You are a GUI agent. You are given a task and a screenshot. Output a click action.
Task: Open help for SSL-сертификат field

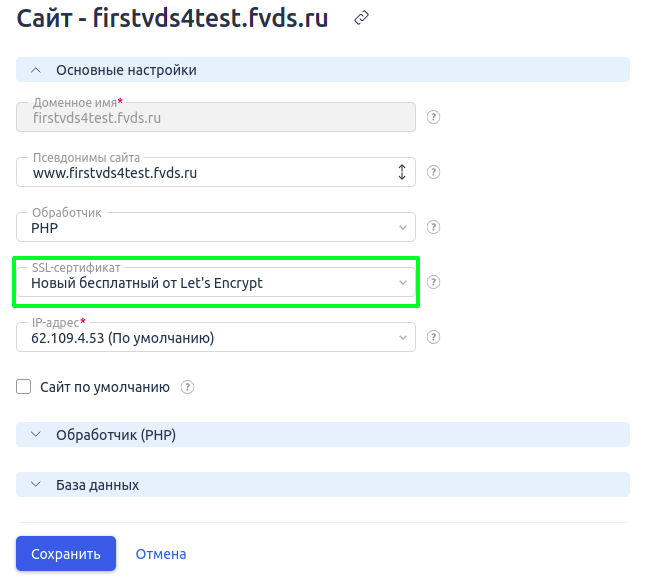pyautogui.click(x=433, y=283)
